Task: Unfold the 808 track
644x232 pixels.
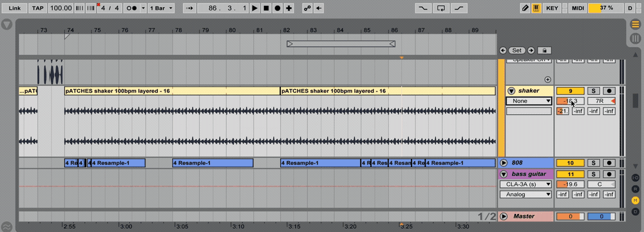Action: (x=503, y=163)
